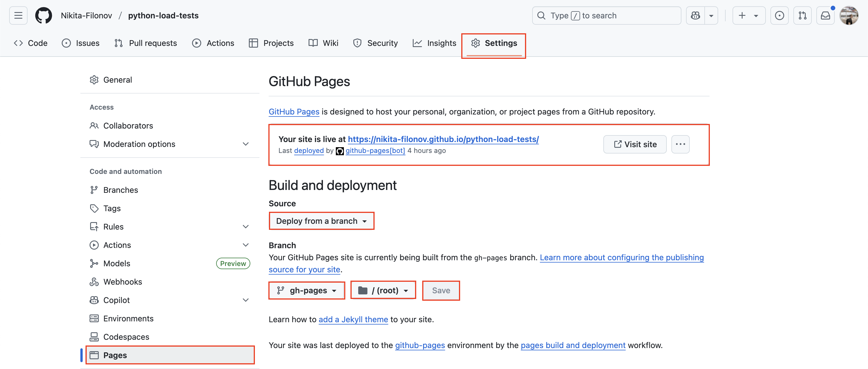Expand the Rules section
868x369 pixels.
tap(170, 227)
